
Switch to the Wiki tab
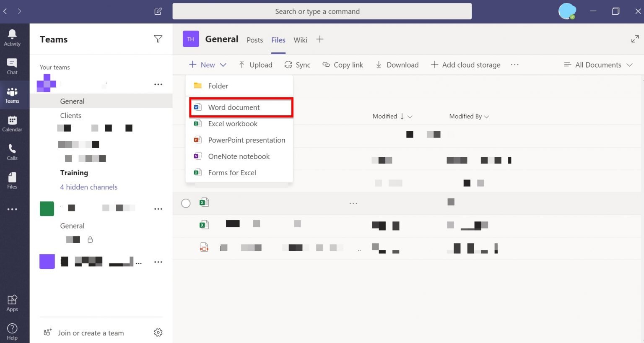point(300,40)
